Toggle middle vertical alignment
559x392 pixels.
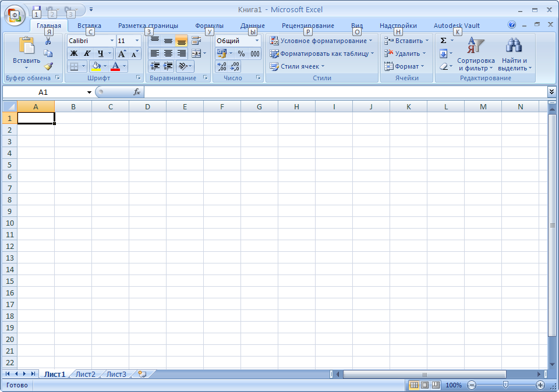pyautogui.click(x=168, y=41)
